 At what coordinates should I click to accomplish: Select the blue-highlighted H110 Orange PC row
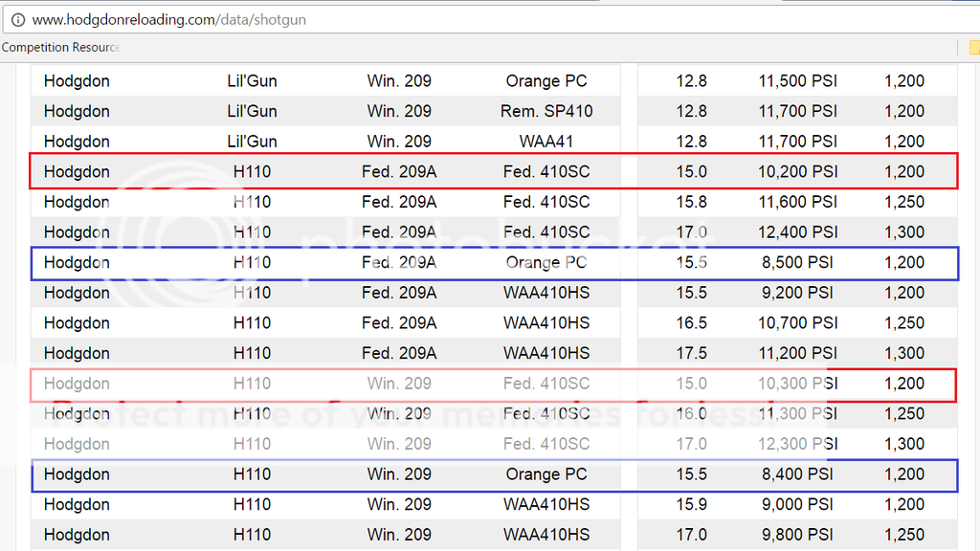click(x=490, y=262)
